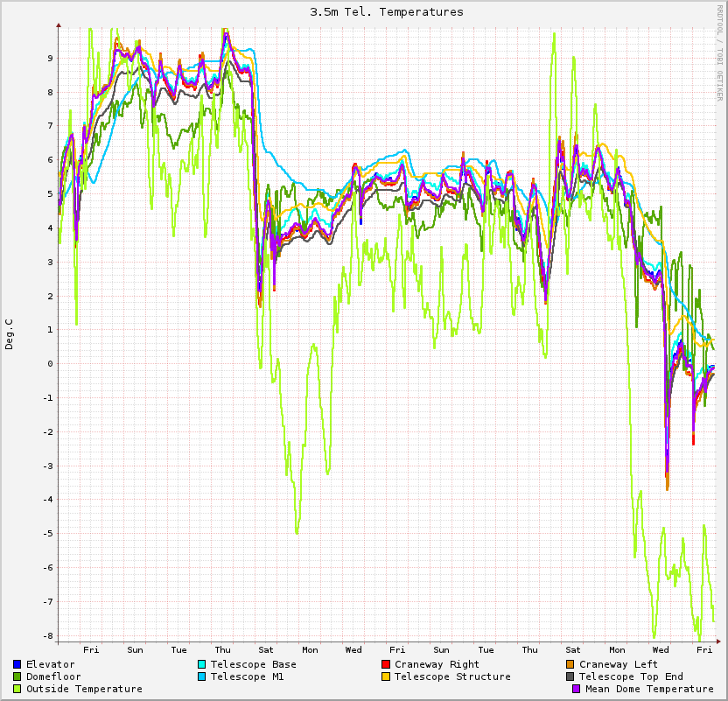Click the 'Deg.C' vertical axis label
The width and height of the screenshot is (728, 701).
point(10,333)
